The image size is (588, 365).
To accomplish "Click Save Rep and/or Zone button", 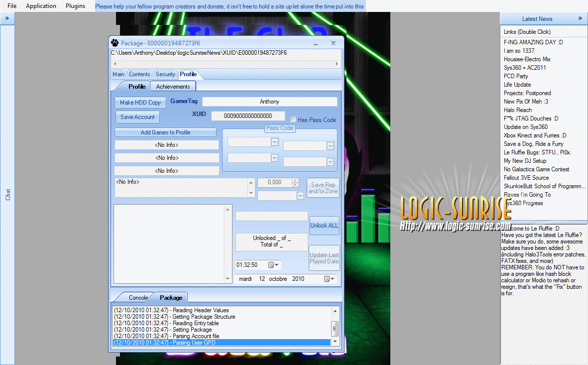I will (323, 188).
